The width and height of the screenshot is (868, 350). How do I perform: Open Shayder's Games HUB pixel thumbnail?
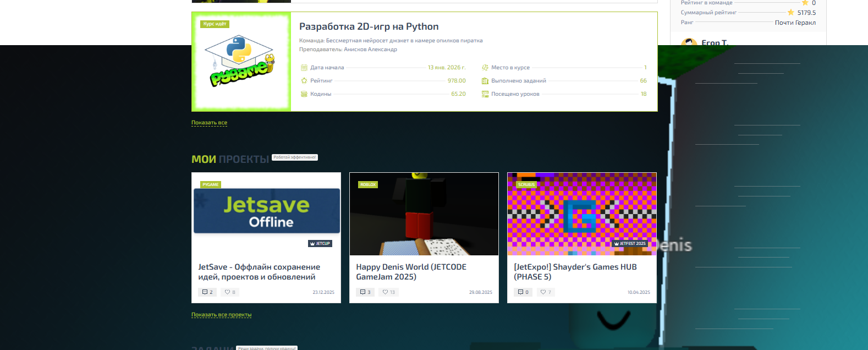pos(582,214)
